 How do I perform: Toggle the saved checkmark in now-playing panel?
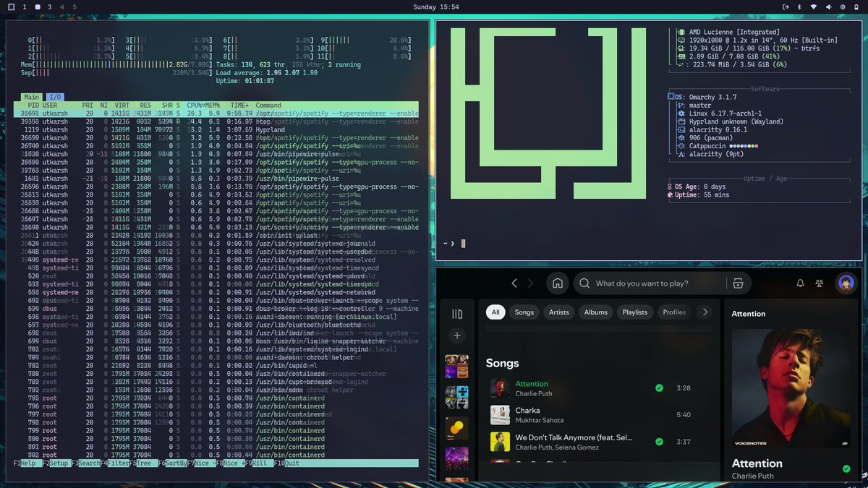[846, 468]
